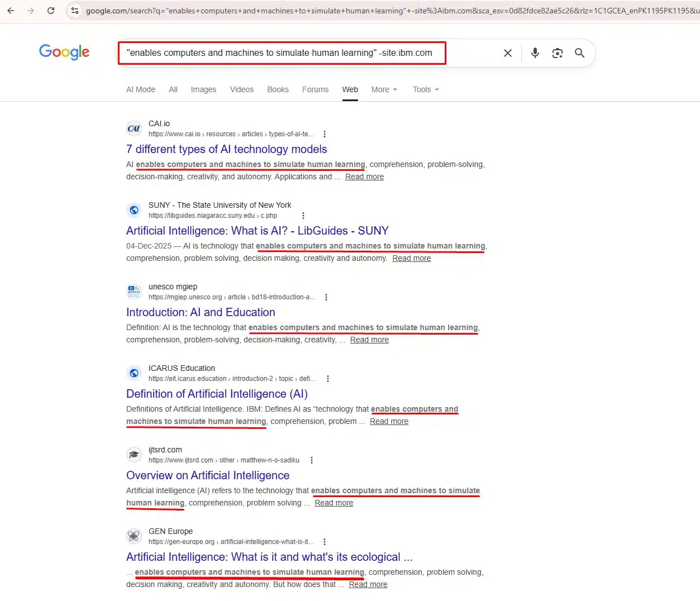Click Read more on GEN Europe result
The width and height of the screenshot is (700, 601).
[368, 584]
